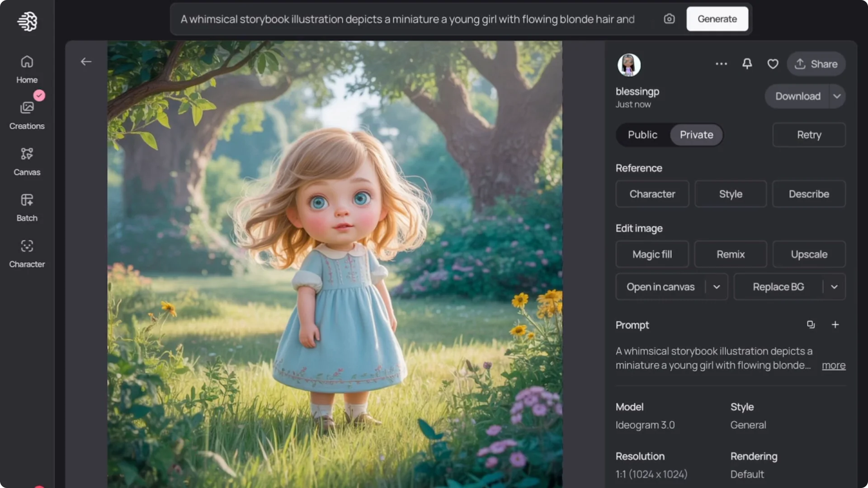Click the copy prompt icon
Image resolution: width=868 pixels, height=488 pixels.
tap(811, 324)
